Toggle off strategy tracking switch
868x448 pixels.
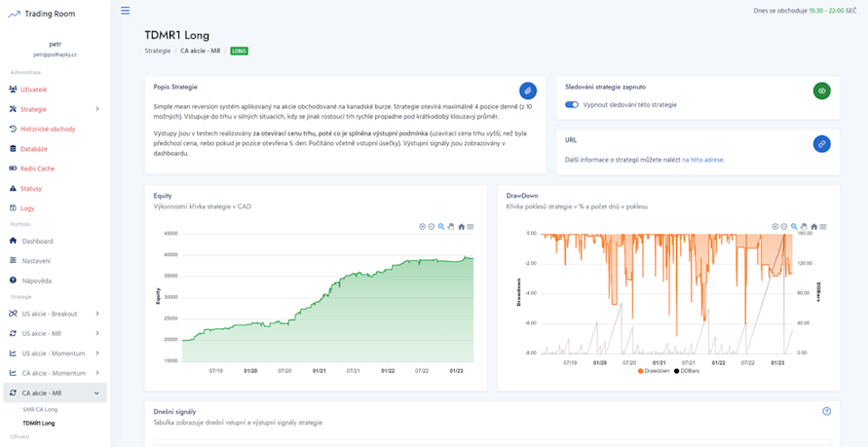point(572,104)
